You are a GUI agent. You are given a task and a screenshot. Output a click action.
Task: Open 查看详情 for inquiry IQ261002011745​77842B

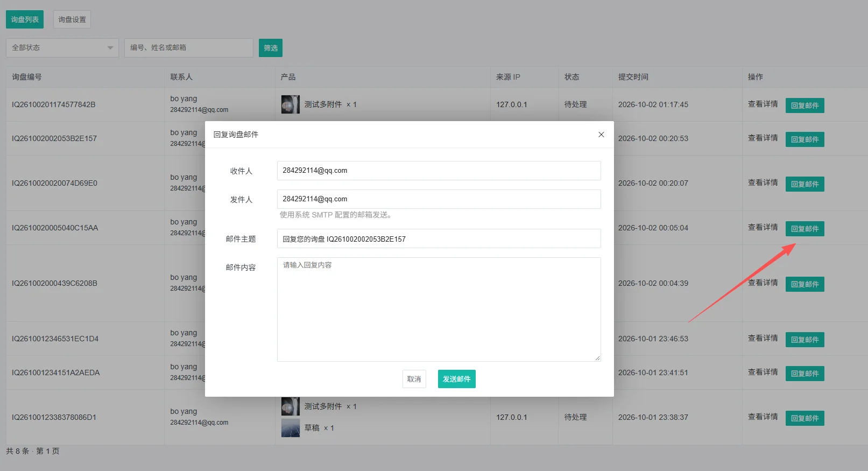763,104
